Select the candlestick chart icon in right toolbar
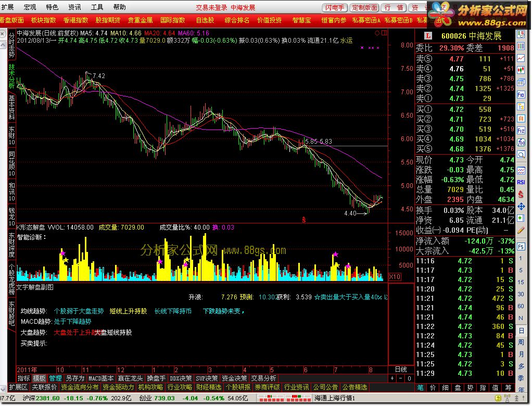 coord(521,70)
